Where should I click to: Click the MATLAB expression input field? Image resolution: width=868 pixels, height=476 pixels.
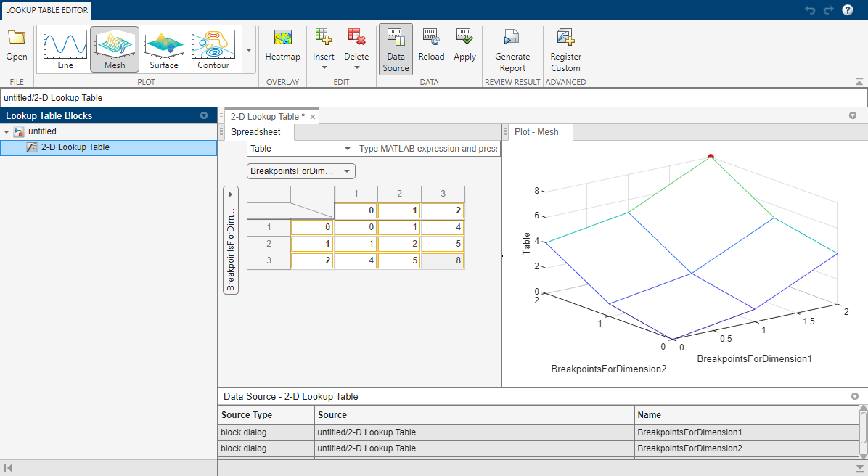pos(428,149)
